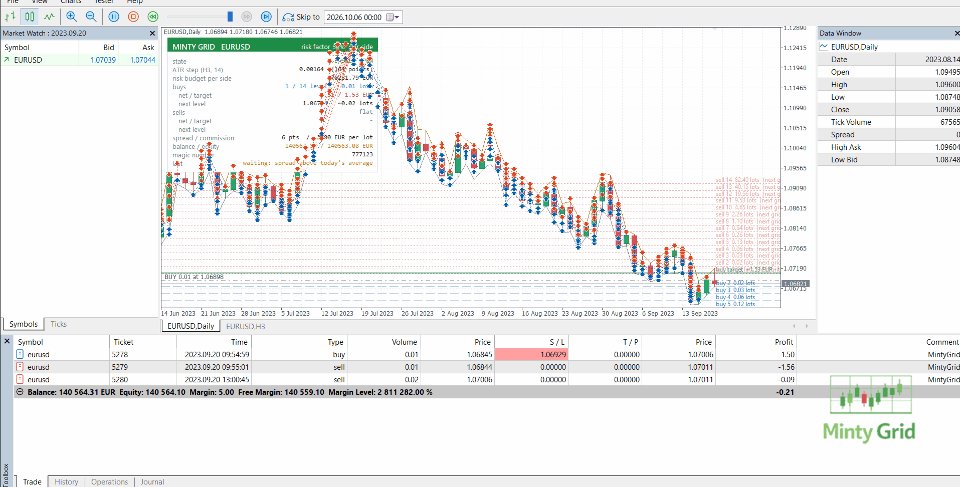Image resolution: width=960 pixels, height=487 pixels.
Task: Click ask value 1.07044
Action: [143, 60]
